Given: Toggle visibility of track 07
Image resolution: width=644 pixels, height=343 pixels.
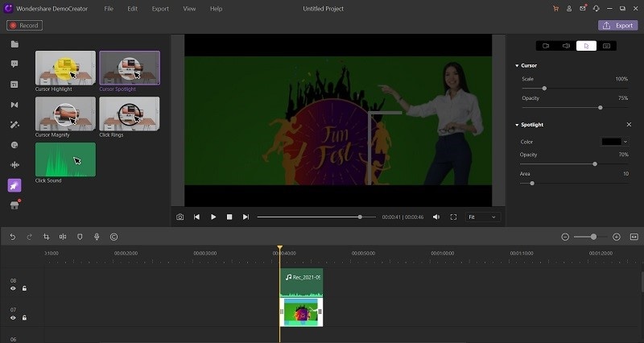Looking at the screenshot, I should point(13,318).
